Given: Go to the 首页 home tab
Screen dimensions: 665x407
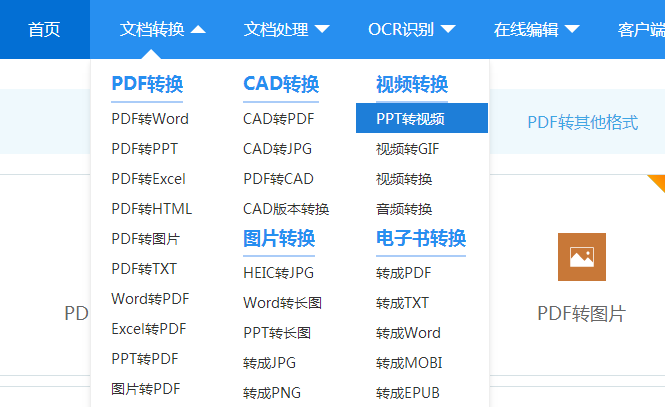Looking at the screenshot, I should (x=45, y=29).
